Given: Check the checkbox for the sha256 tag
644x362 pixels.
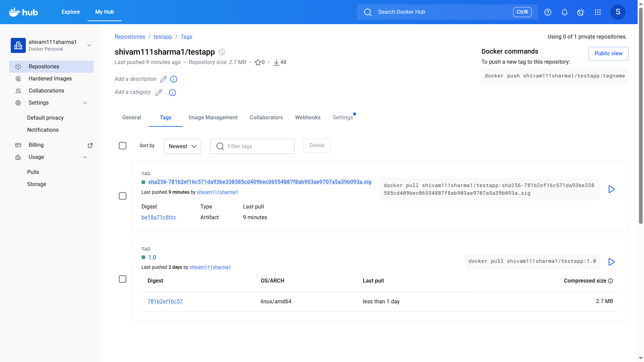Looking at the screenshot, I should click(x=122, y=196).
